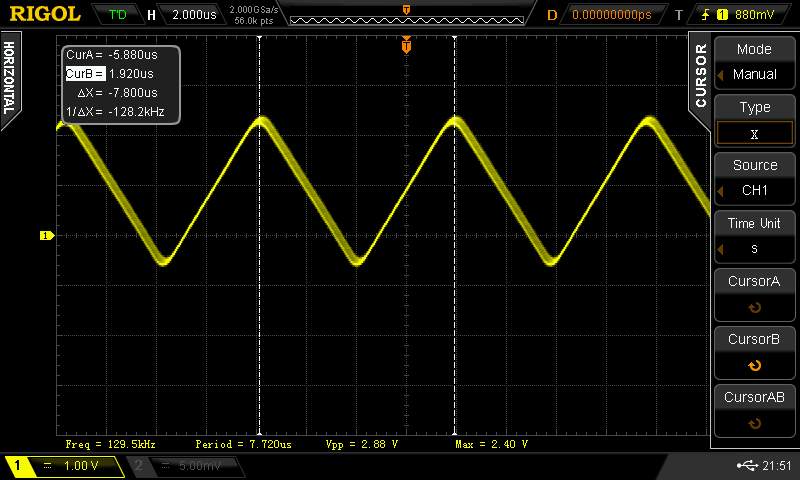Click the RIGOL logo
Image resolution: width=800 pixels, height=480 pixels.
coord(45,14)
